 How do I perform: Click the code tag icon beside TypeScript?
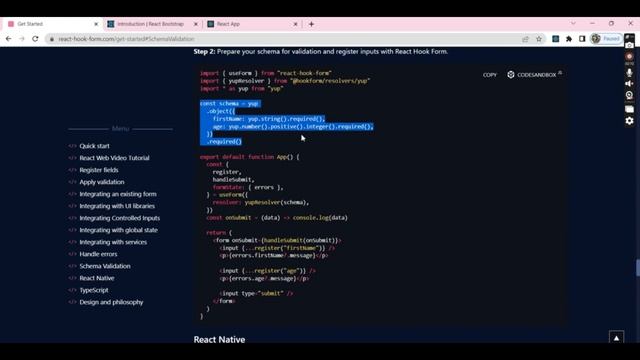(72, 290)
